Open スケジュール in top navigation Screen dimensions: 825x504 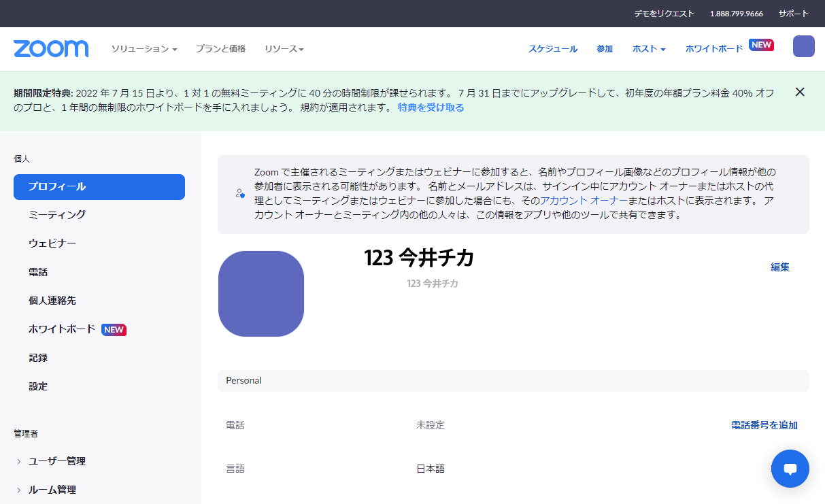[553, 49]
